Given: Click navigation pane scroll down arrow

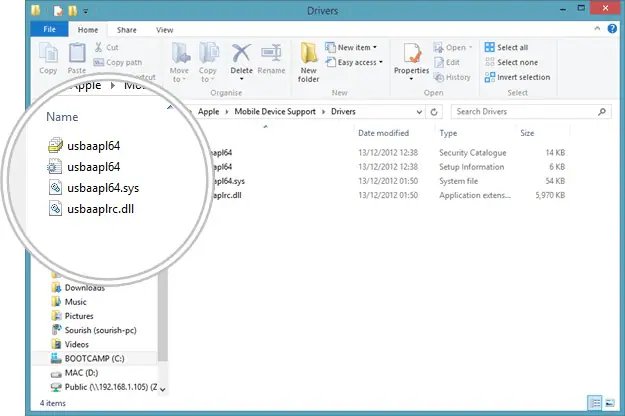Looking at the screenshot, I should coord(162,389).
